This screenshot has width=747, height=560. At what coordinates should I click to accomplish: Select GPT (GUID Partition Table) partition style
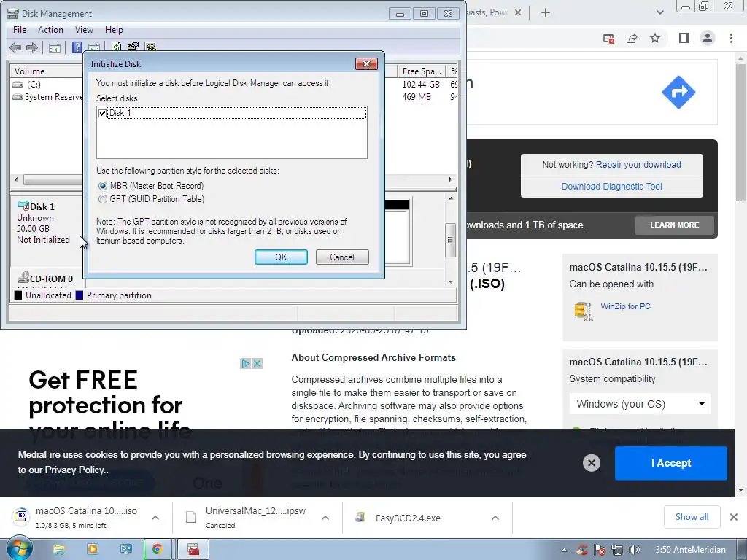102,199
